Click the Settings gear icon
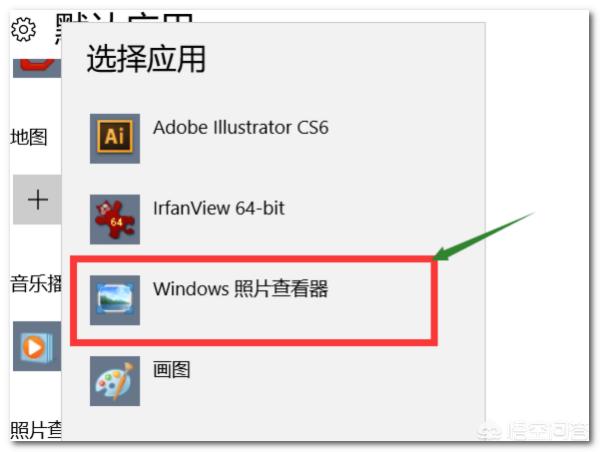Viewport: 600px width, 452px height. pos(23,29)
